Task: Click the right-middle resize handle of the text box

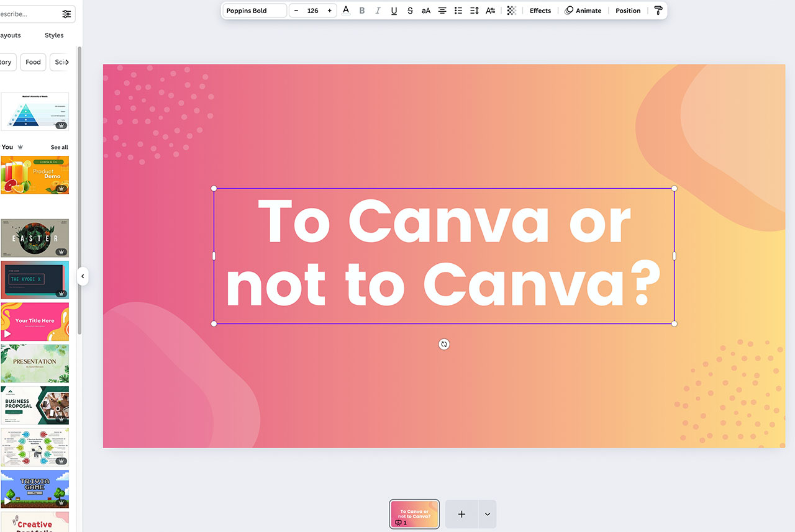Action: click(x=675, y=256)
